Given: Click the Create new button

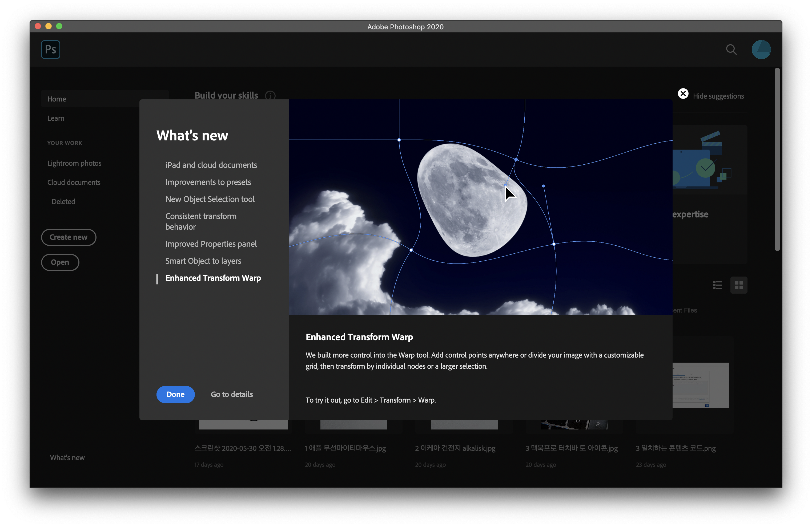Looking at the screenshot, I should click(69, 237).
